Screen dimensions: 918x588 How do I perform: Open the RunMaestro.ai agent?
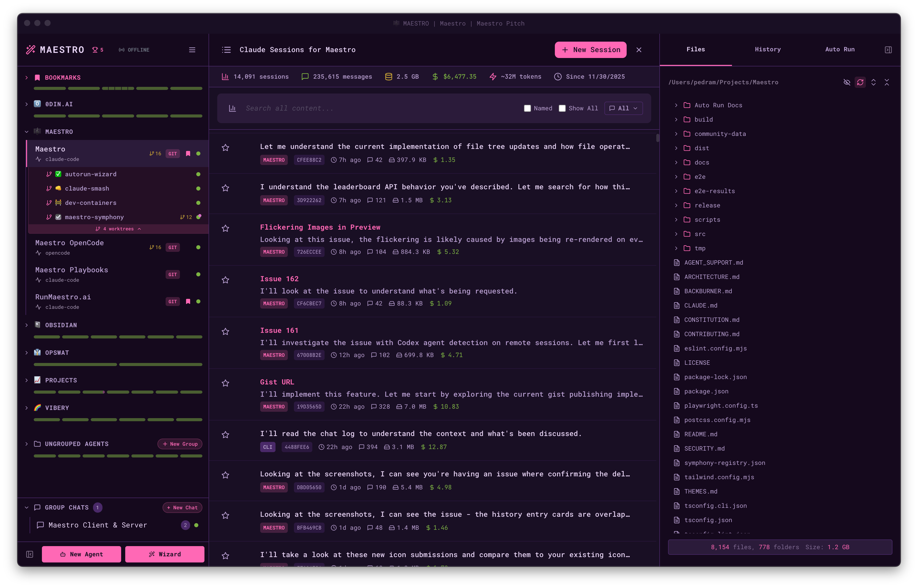click(118, 302)
